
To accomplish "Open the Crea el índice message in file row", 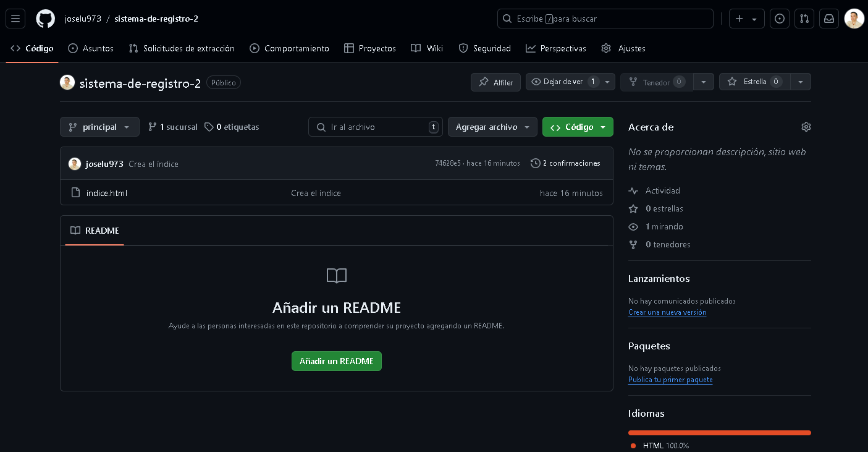I will pyautogui.click(x=316, y=193).
